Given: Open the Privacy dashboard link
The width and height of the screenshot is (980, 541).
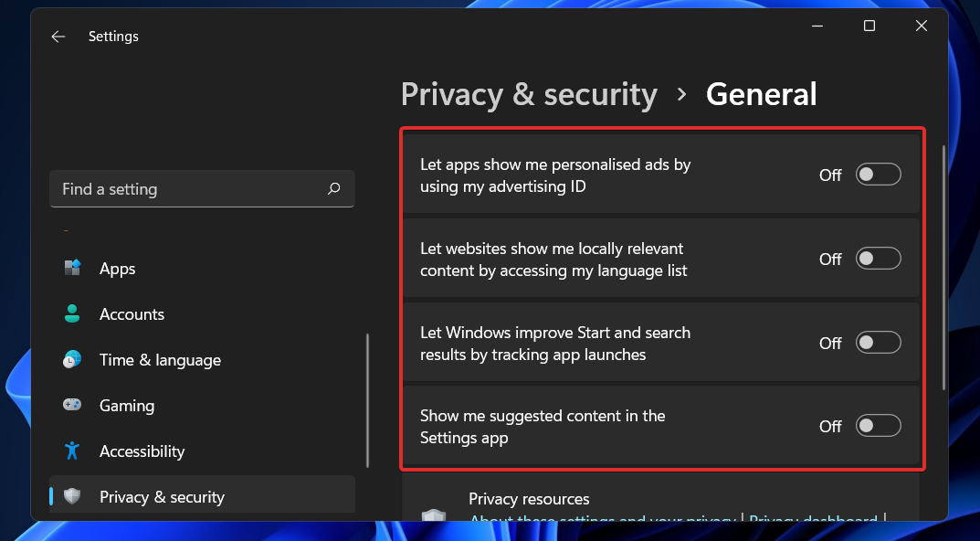Looking at the screenshot, I should tap(814, 521).
